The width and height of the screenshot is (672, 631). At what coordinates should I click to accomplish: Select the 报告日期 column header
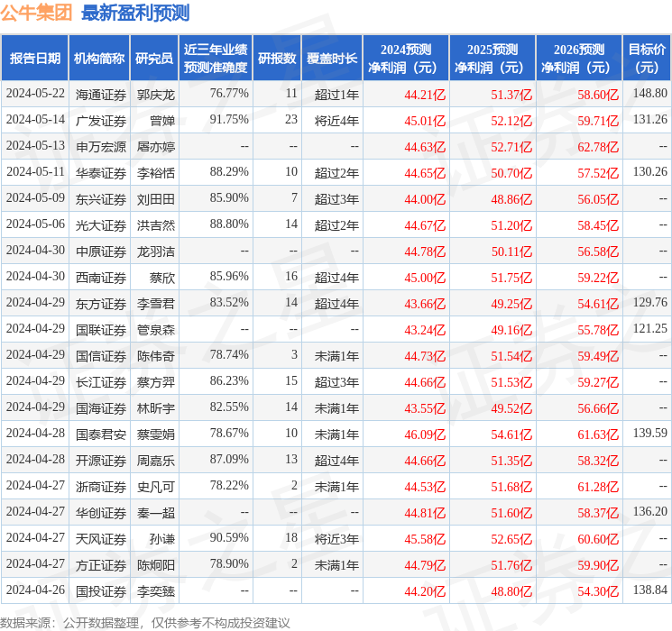(34, 59)
